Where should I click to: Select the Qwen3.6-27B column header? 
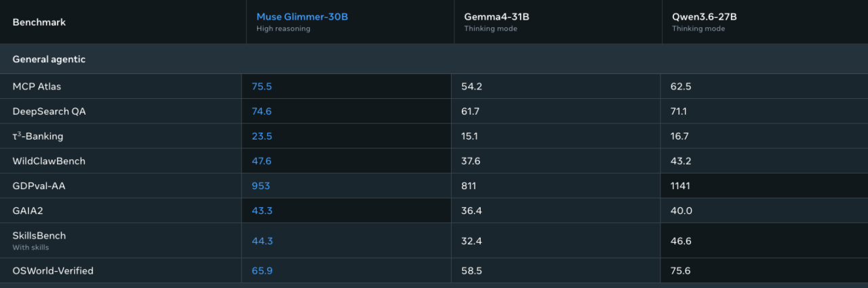coord(705,17)
